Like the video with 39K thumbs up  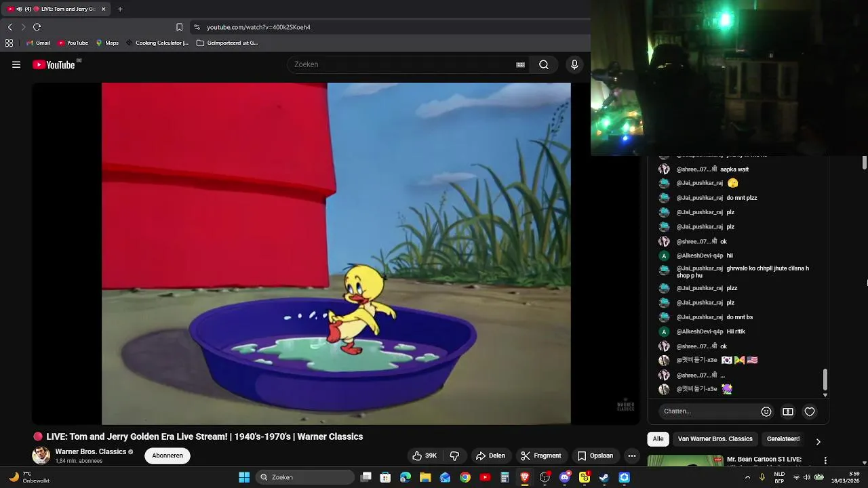coord(425,455)
